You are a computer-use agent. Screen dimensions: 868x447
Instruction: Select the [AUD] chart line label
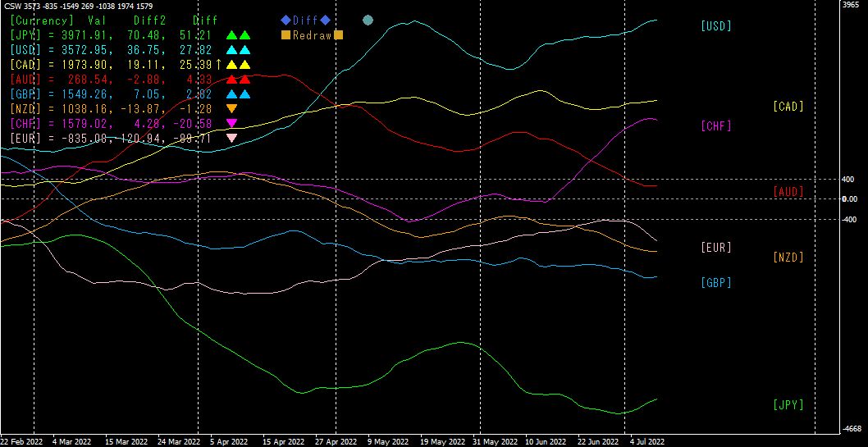click(x=788, y=191)
